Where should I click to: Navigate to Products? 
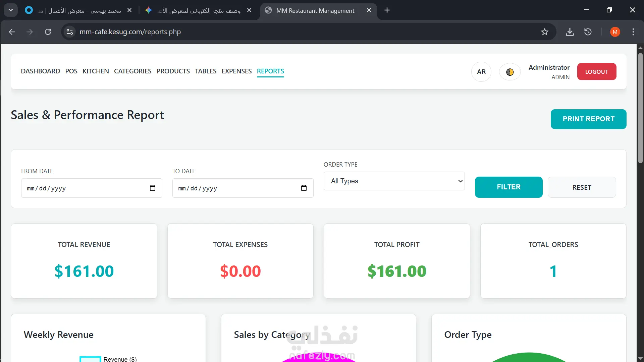tap(173, 71)
